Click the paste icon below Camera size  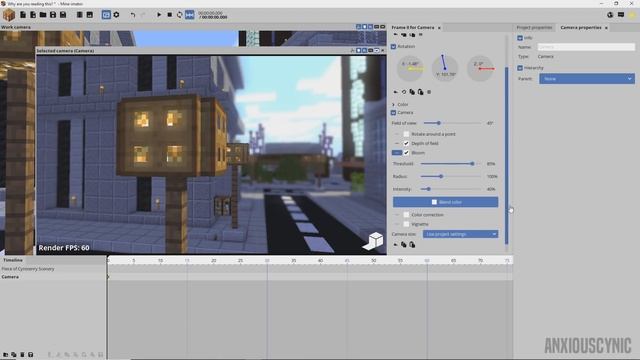(412, 244)
